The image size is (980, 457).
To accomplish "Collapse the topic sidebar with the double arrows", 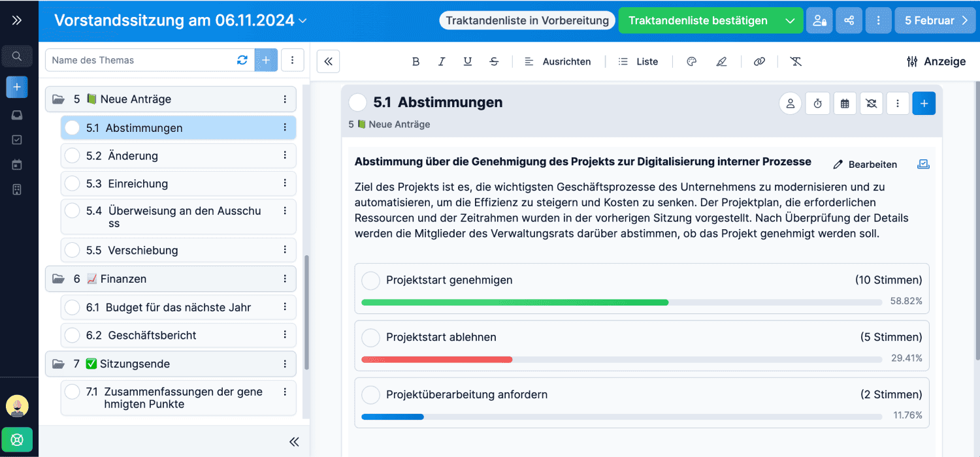I will pos(328,61).
